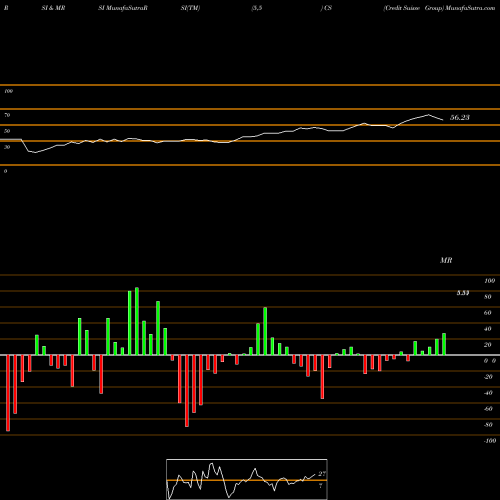500x500 pixels.
Task: Click the MR axis label -80
Action: pyautogui.click(x=488, y=425)
